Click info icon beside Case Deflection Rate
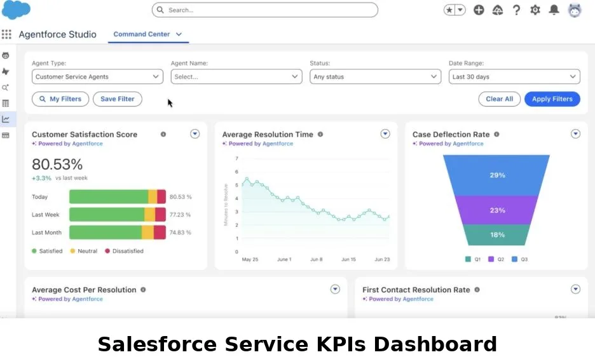Screen dimensions: 595x364 pyautogui.click(x=496, y=134)
